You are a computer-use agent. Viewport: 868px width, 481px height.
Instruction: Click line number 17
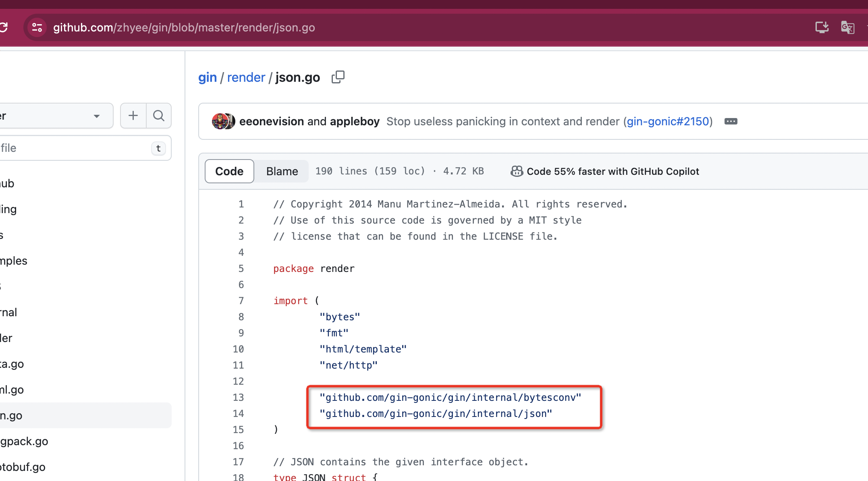click(238, 462)
